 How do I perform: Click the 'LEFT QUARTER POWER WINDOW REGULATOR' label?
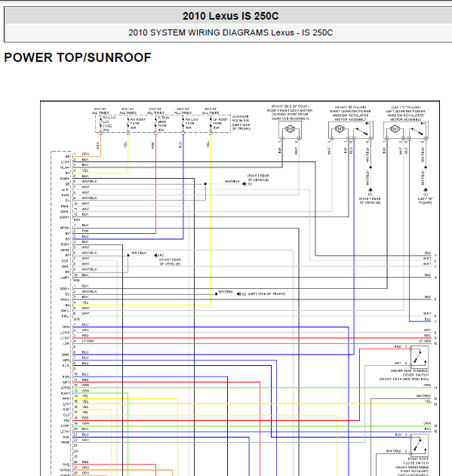click(405, 113)
